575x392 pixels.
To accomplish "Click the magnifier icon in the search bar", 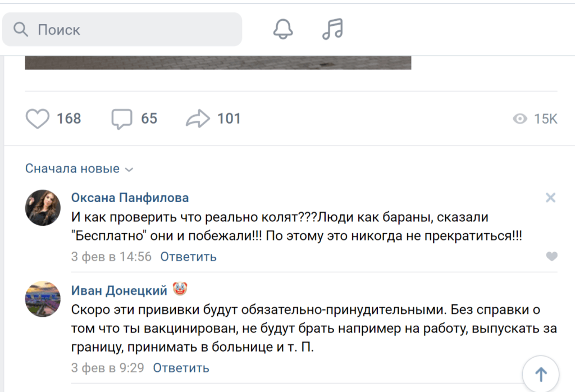I will coord(21,29).
